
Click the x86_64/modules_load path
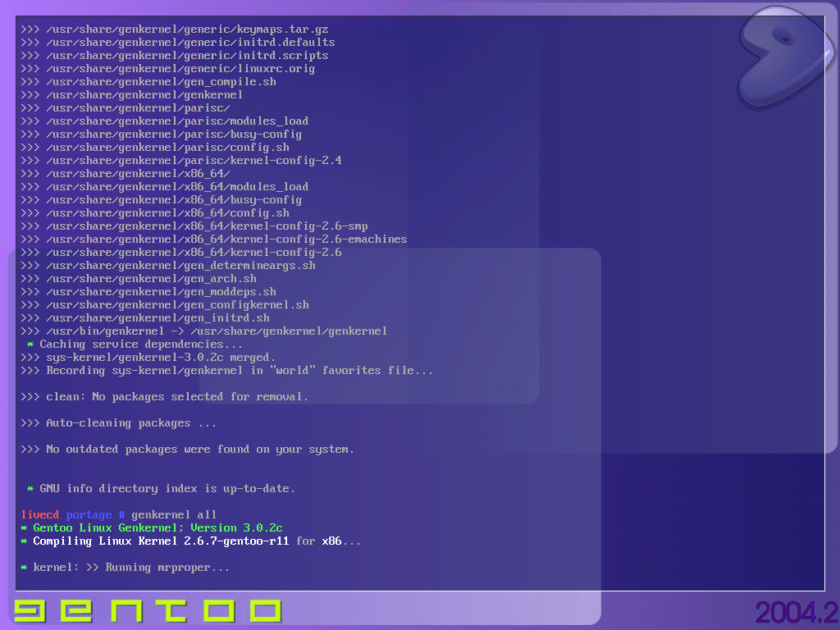click(164, 187)
